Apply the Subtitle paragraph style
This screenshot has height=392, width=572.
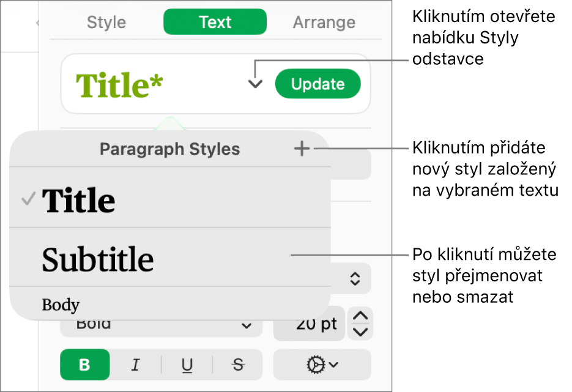(x=98, y=259)
